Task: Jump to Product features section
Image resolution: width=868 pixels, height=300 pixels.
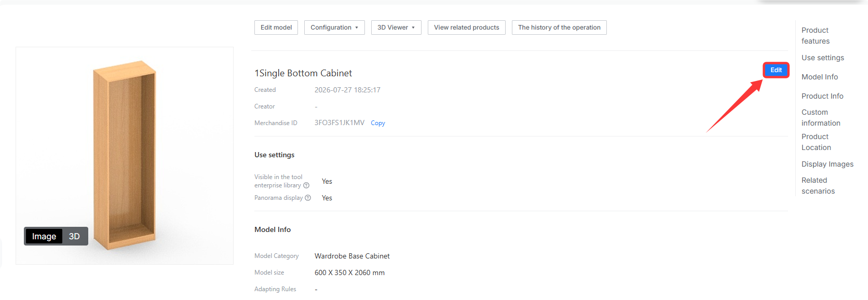Action: (x=816, y=36)
